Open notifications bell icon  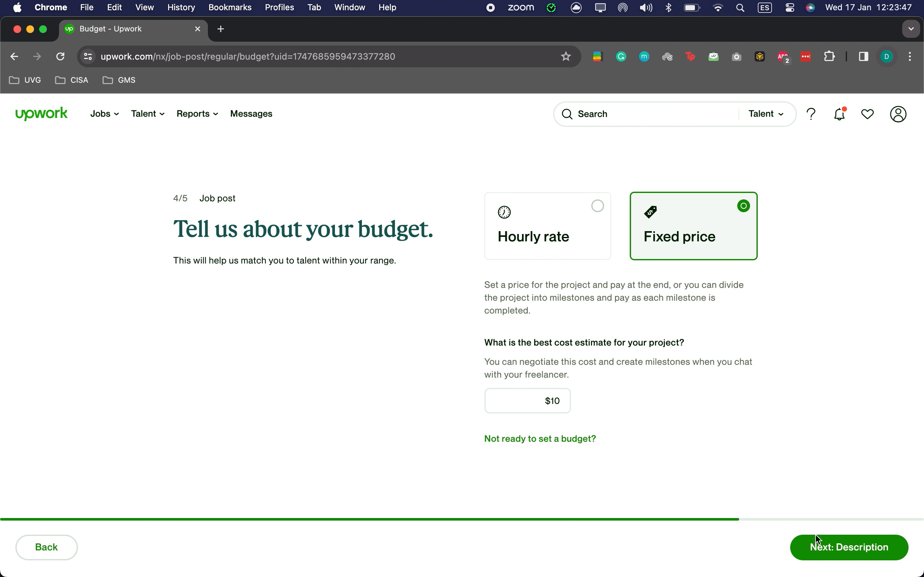pos(839,114)
